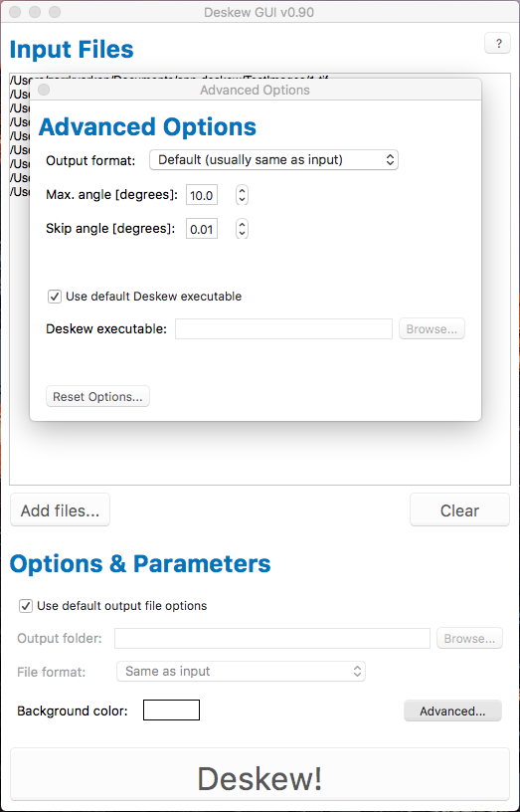Increase Max. angle with the stepper up arrow

(x=242, y=191)
